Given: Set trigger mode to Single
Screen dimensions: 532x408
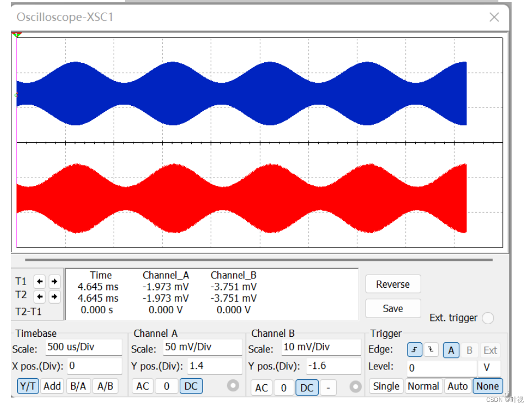Looking at the screenshot, I should [386, 386].
